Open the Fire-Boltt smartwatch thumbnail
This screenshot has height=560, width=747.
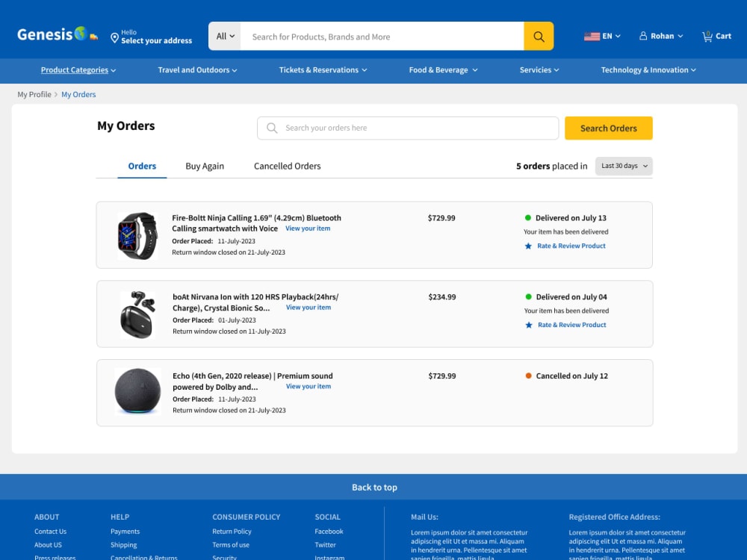point(137,236)
